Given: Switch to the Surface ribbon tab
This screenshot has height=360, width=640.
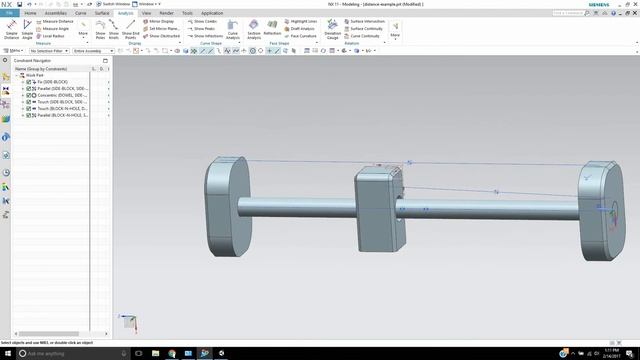Looking at the screenshot, I should pyautogui.click(x=102, y=13).
